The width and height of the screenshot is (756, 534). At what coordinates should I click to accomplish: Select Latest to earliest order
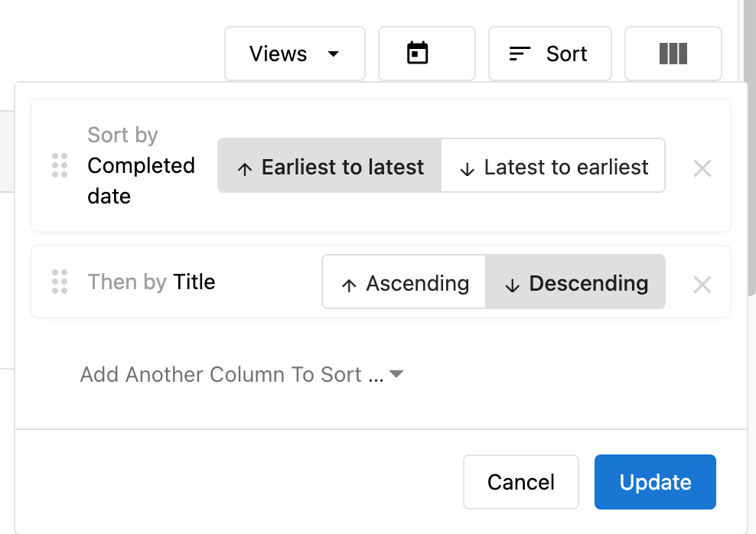pos(553,165)
